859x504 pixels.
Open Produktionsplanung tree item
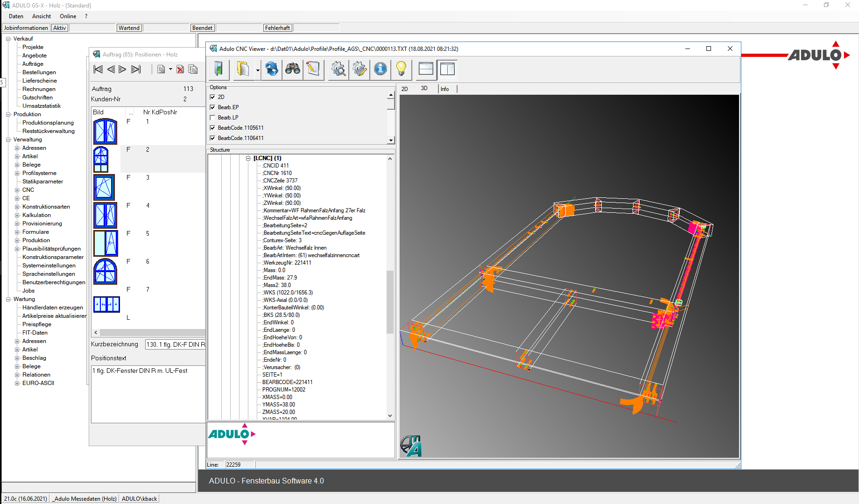tap(48, 123)
